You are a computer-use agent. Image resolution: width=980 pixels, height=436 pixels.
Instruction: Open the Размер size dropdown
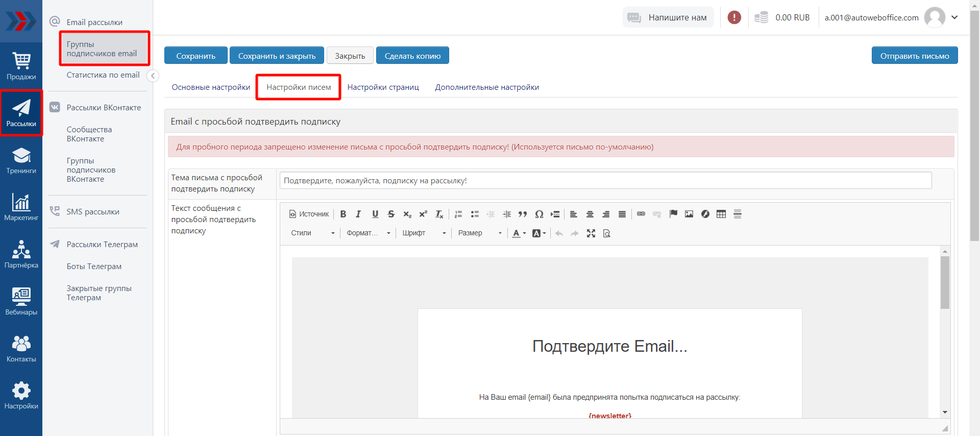click(x=479, y=233)
